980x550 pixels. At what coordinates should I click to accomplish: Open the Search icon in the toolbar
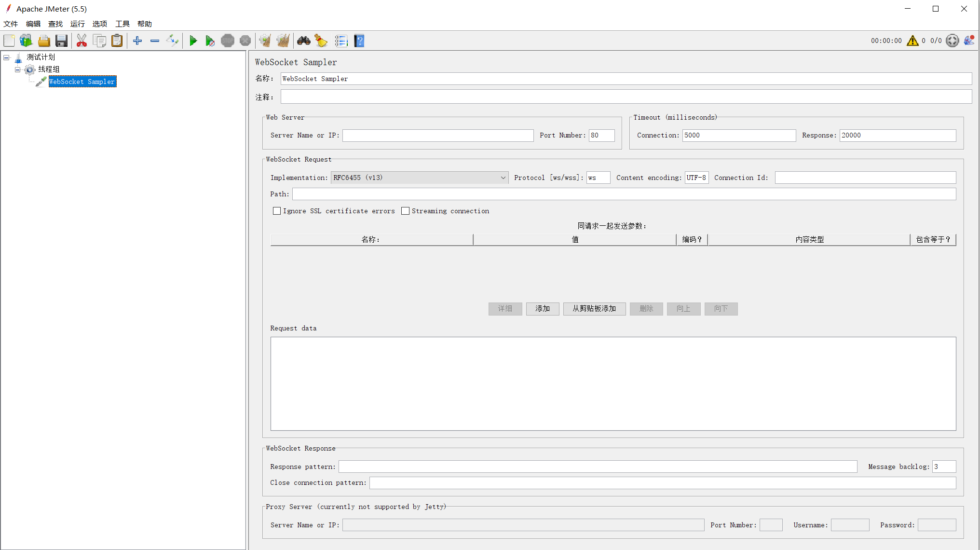tap(303, 41)
